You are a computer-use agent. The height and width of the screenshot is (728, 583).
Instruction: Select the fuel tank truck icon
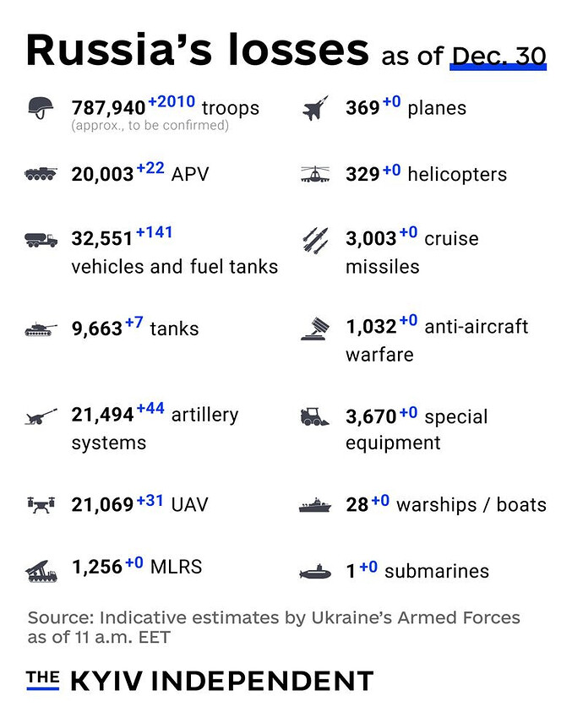[41, 240]
